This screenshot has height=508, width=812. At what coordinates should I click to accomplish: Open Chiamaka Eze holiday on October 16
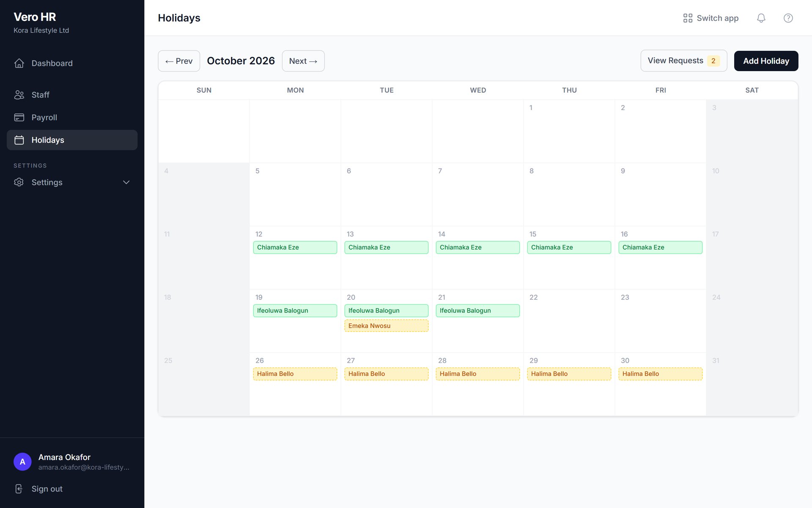[x=661, y=247]
